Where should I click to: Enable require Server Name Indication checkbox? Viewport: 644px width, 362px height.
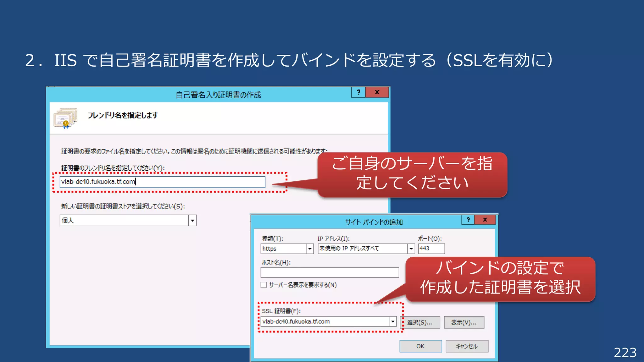pyautogui.click(x=264, y=285)
